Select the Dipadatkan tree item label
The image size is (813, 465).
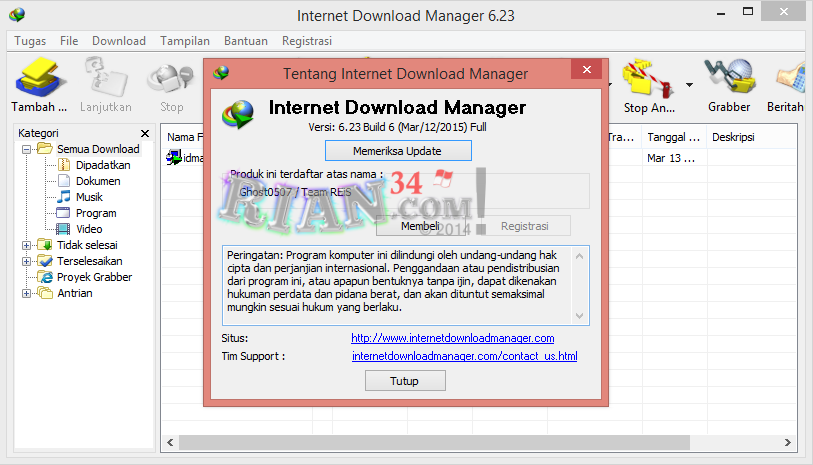[x=103, y=165]
